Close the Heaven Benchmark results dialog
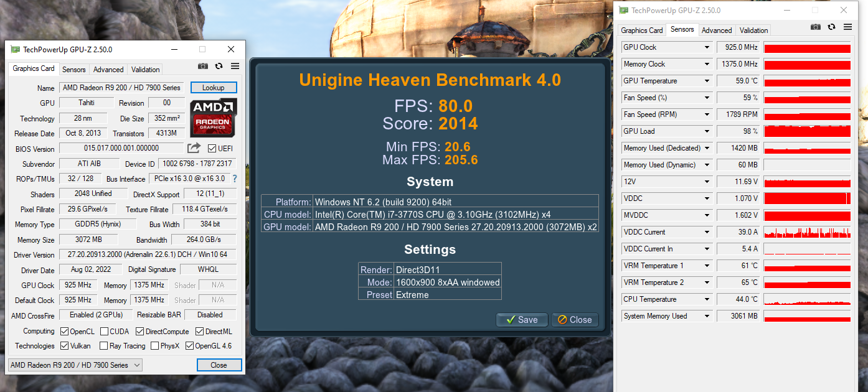868x392 pixels. (575, 320)
